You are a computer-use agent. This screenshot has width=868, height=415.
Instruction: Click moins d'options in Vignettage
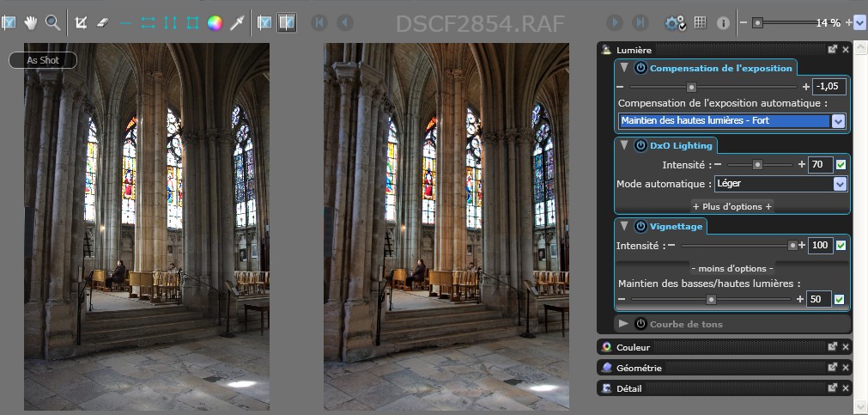coord(731,268)
